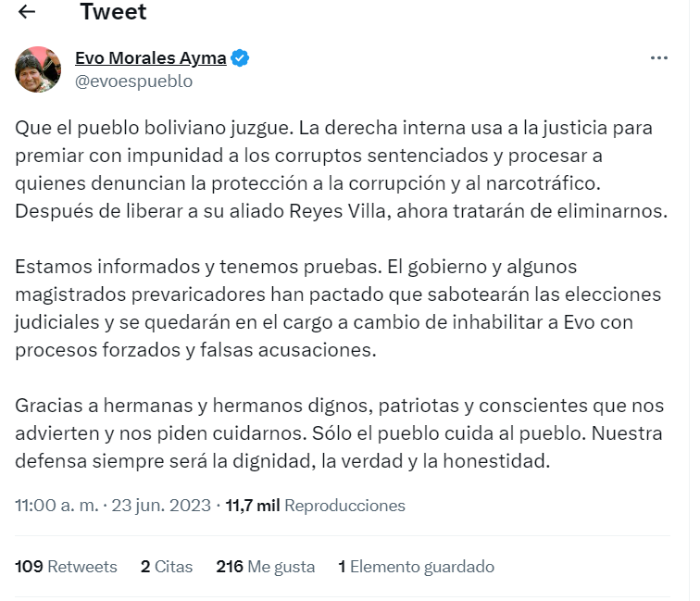
Task: Open the Evo Morales Ayma profile name
Action: [x=150, y=58]
